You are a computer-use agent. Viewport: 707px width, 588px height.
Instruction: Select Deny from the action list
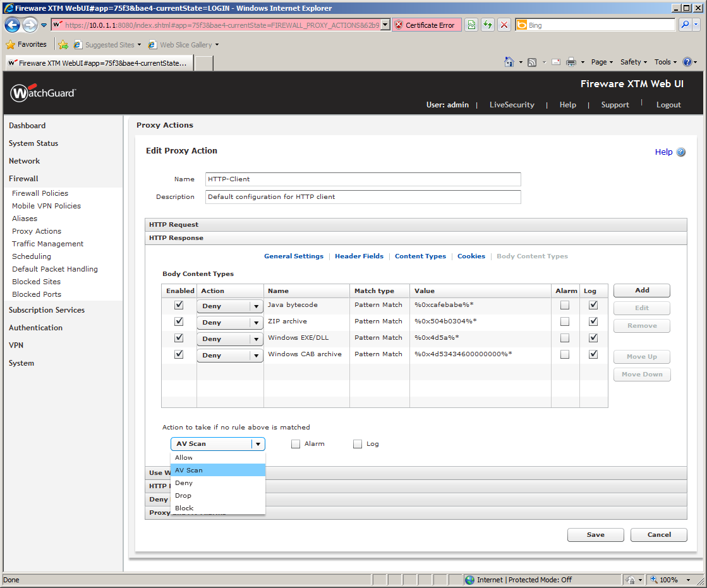click(x=218, y=483)
